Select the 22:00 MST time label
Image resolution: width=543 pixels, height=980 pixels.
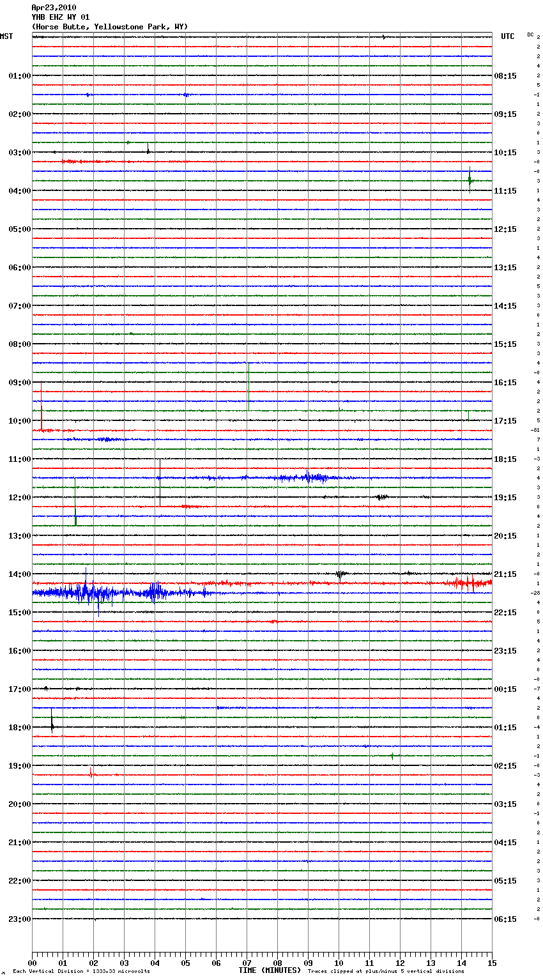[20, 880]
